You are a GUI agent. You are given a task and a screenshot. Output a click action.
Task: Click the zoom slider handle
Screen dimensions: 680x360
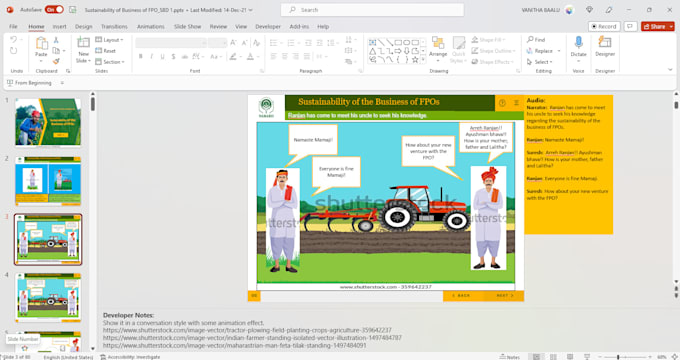(618, 357)
